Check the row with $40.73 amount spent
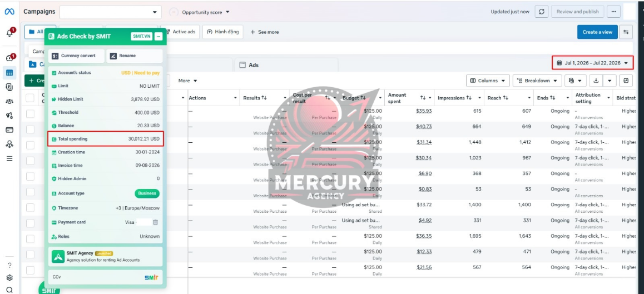 pyautogui.click(x=30, y=129)
